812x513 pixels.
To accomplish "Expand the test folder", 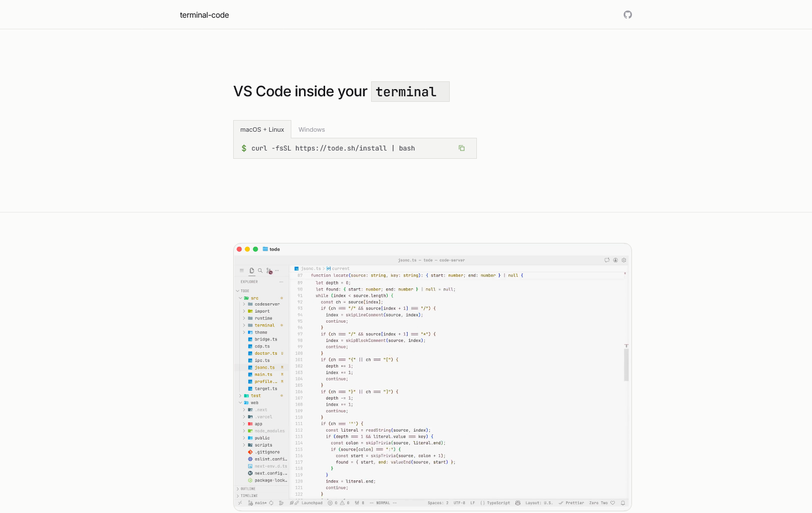I will pyautogui.click(x=240, y=396).
